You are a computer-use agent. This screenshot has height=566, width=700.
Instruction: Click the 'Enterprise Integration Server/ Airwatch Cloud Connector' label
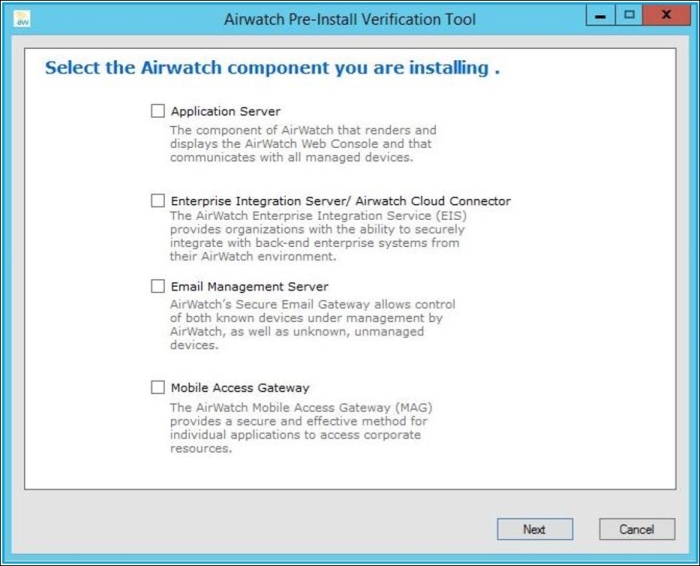[x=341, y=201]
